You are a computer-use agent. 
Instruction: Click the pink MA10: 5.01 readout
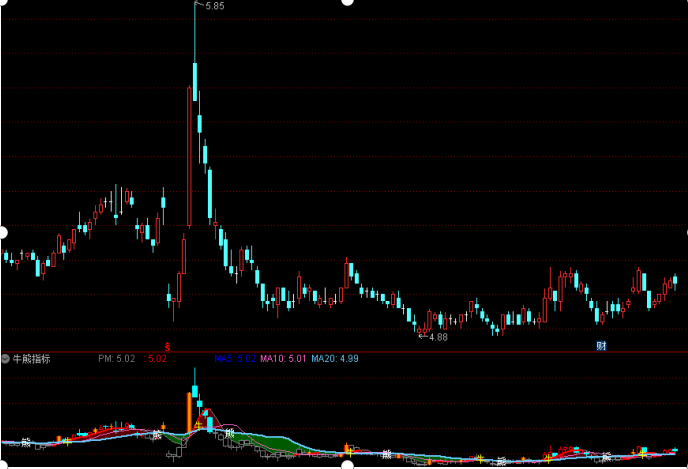pos(283,359)
